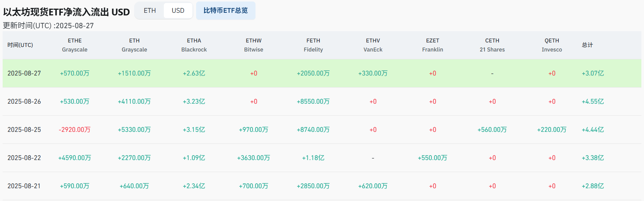Click the -2920.00万 ETHE outflow value

(75, 130)
